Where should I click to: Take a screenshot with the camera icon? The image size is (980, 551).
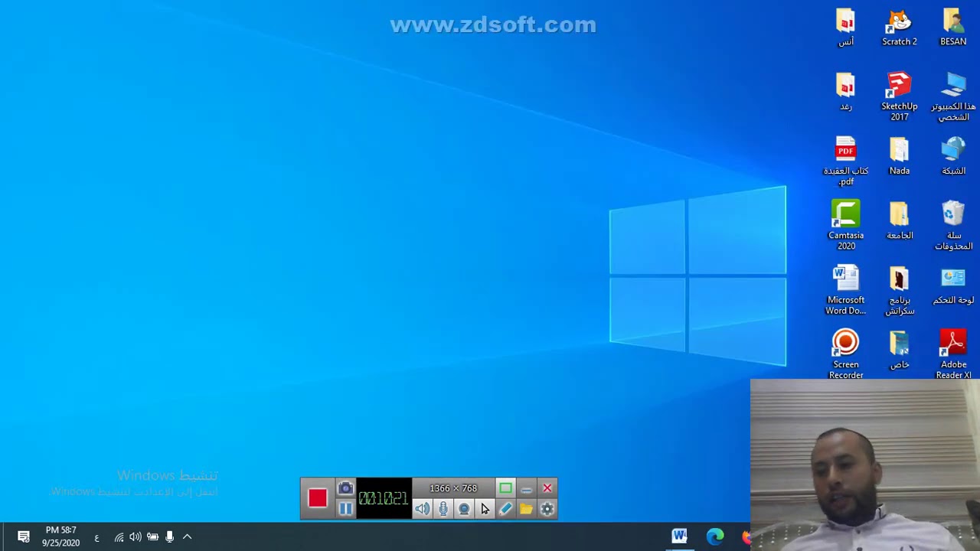345,488
